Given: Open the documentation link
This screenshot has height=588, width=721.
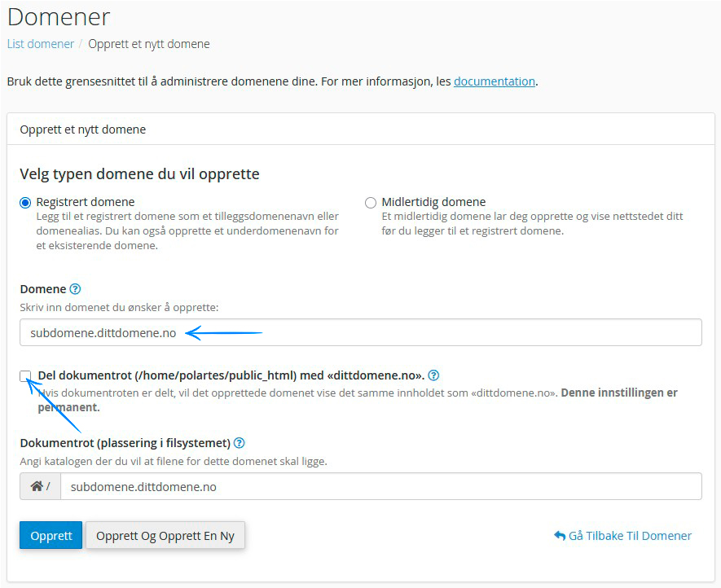Looking at the screenshot, I should 495,81.
